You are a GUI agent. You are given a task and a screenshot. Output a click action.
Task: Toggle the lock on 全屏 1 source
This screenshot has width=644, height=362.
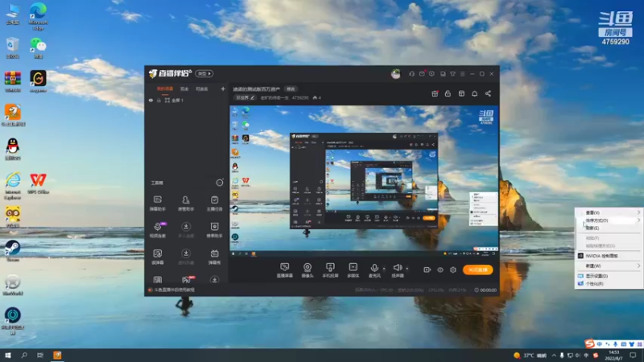pyautogui.click(x=159, y=100)
